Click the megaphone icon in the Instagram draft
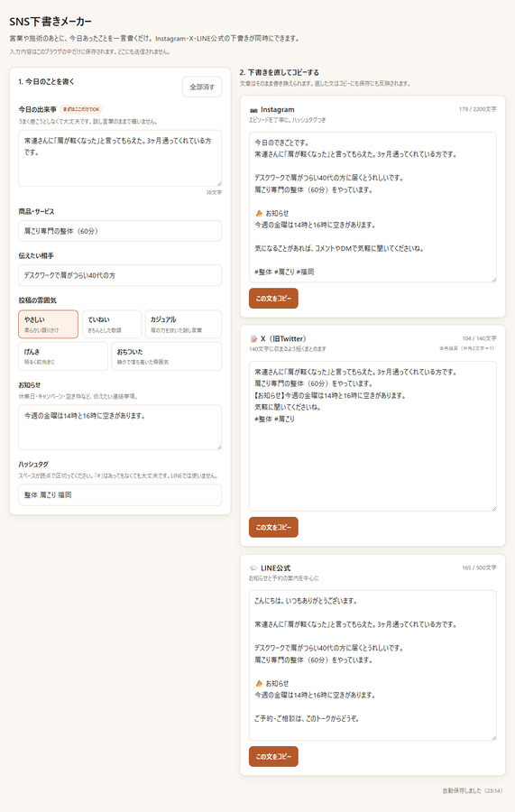 259,213
